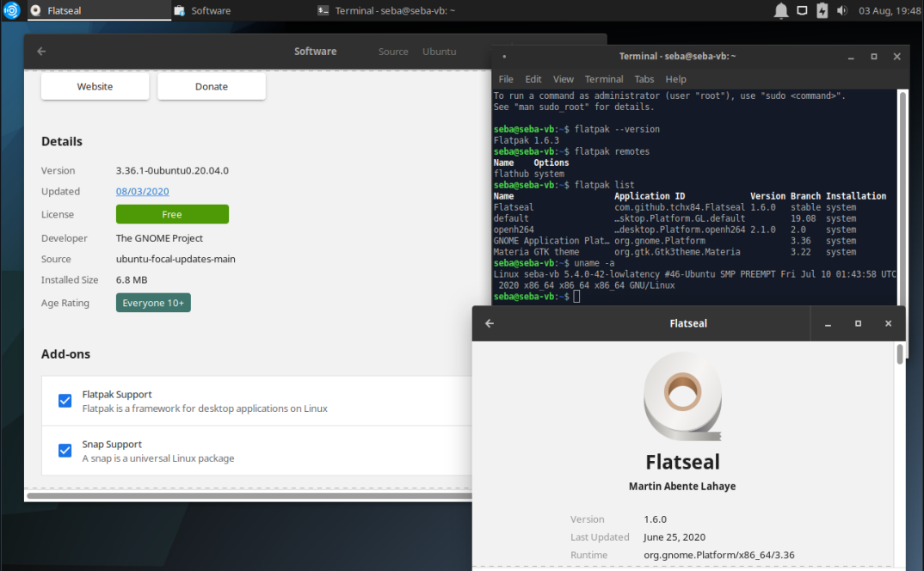The image size is (924, 571).
Task: Click the June 25, 2020 last updated value
Action: pyautogui.click(x=675, y=537)
